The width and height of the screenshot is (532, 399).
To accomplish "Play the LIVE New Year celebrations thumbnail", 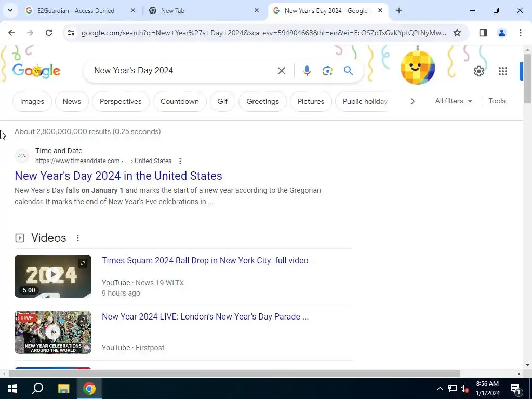I will [x=53, y=332].
